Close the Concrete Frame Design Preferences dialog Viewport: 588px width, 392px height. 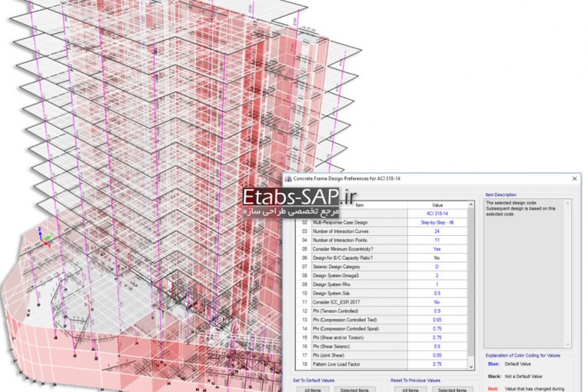tap(576, 178)
